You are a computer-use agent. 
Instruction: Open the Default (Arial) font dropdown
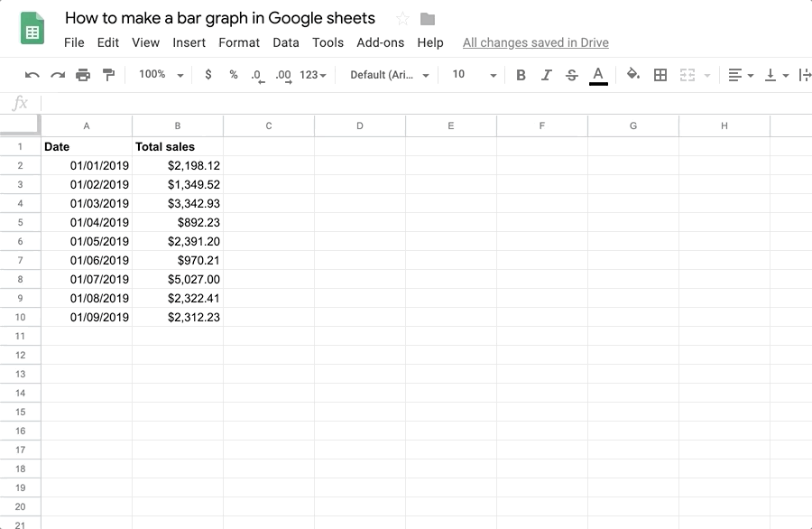click(x=390, y=75)
